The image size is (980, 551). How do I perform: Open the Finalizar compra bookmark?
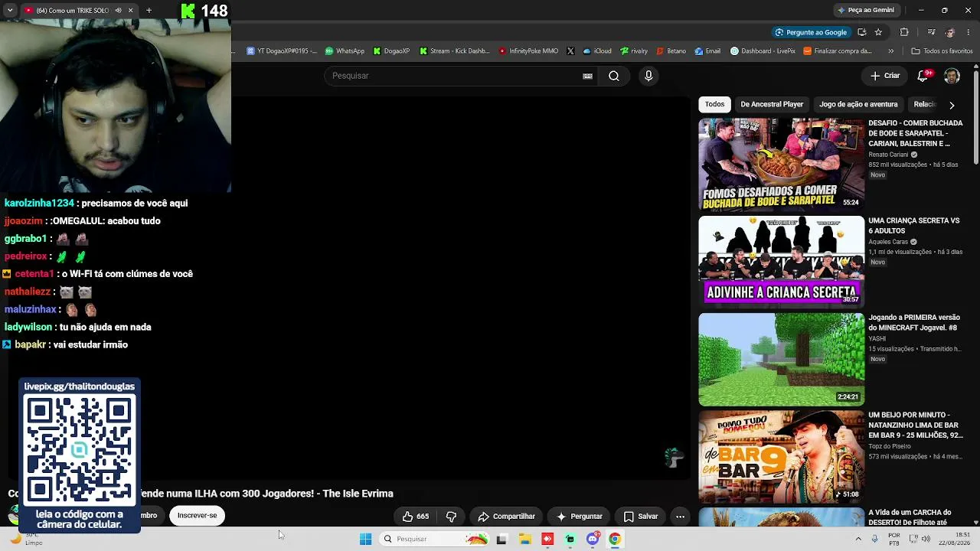point(838,51)
